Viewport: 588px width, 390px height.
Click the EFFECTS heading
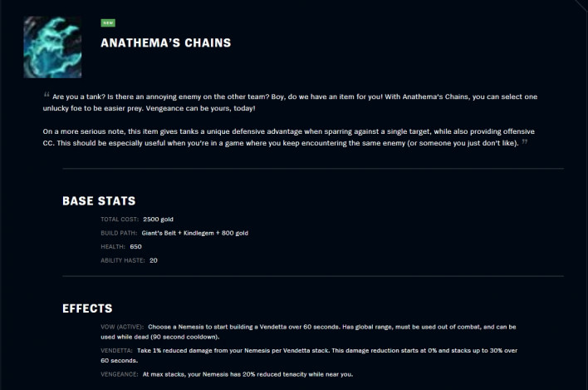pyautogui.click(x=87, y=309)
